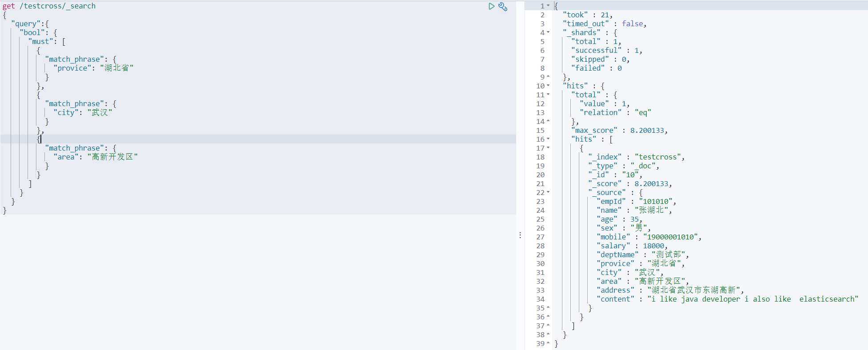868x350 pixels.
Task: Click the query value "武汉"
Action: 100,112
